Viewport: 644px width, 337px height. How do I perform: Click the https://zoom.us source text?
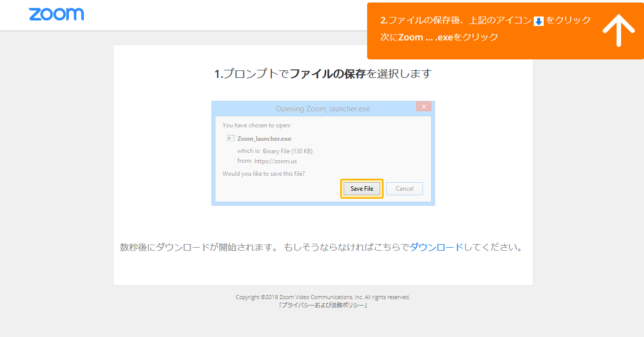[275, 161]
